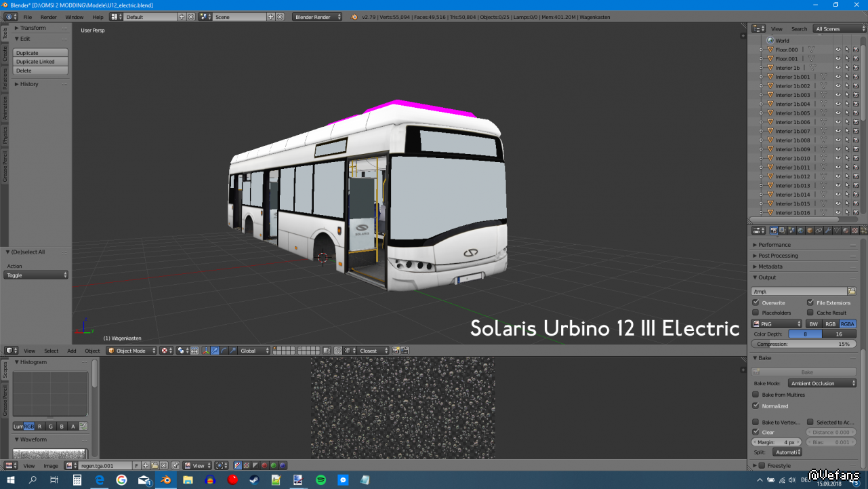Open the Window menu
868x489 pixels.
[75, 17]
